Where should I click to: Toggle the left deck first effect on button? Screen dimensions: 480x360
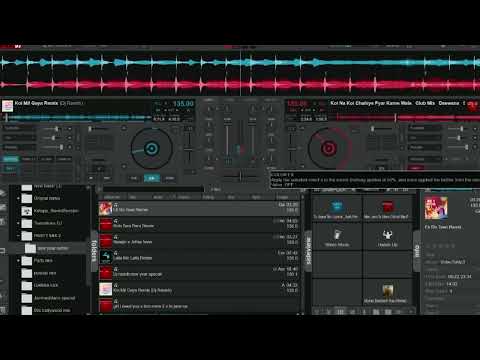(x=69, y=129)
